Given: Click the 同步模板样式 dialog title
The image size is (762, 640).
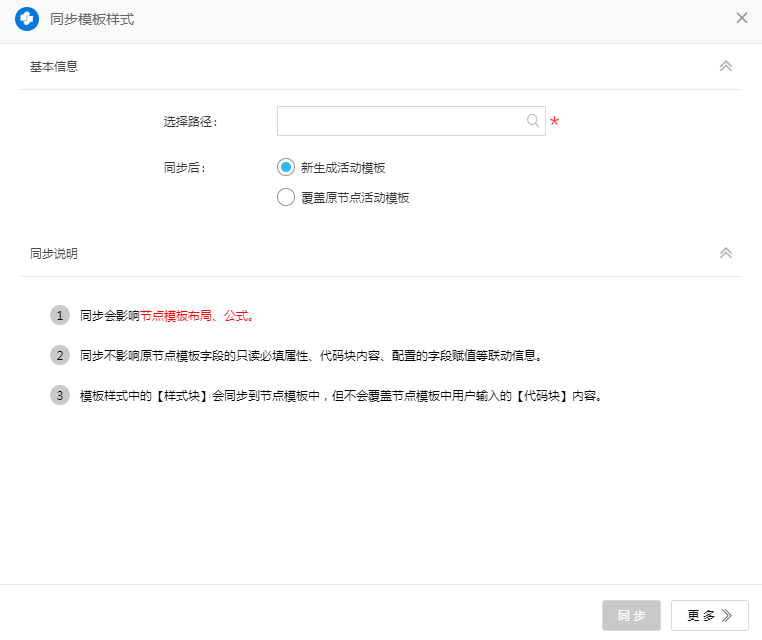Looking at the screenshot, I should (92, 19).
